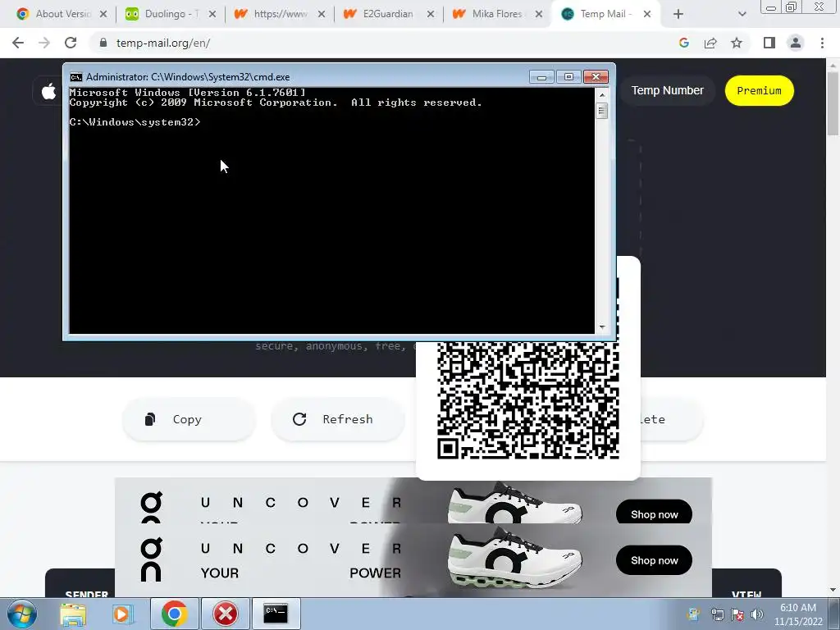Image resolution: width=840 pixels, height=630 pixels.
Task: Open the Chrome side panel icon
Action: pos(769,43)
